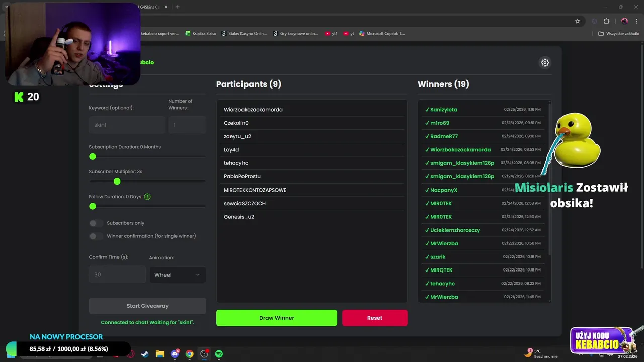Click the taskbar date 27.02.2026
Viewport: 644px width, 362px height.
[x=628, y=356]
